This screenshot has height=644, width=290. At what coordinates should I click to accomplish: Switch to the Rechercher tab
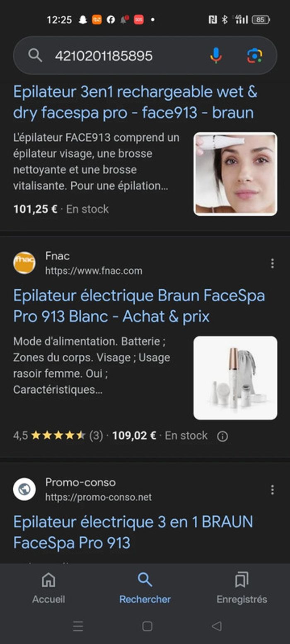click(145, 588)
